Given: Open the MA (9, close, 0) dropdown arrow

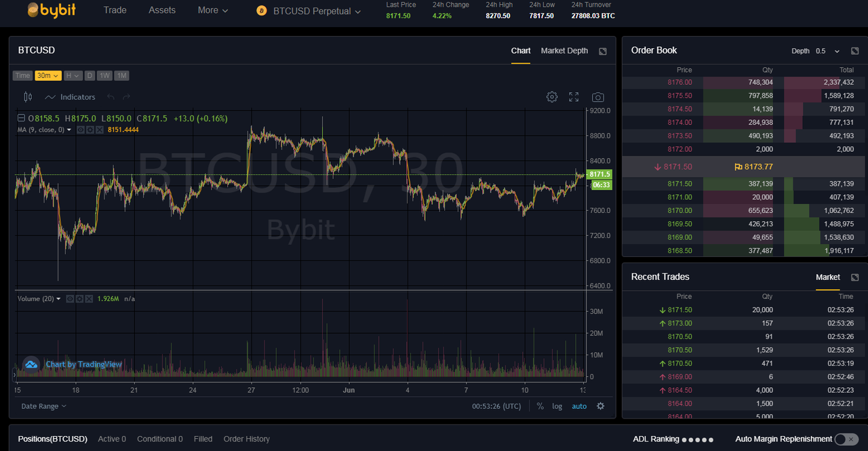Looking at the screenshot, I should tap(69, 130).
